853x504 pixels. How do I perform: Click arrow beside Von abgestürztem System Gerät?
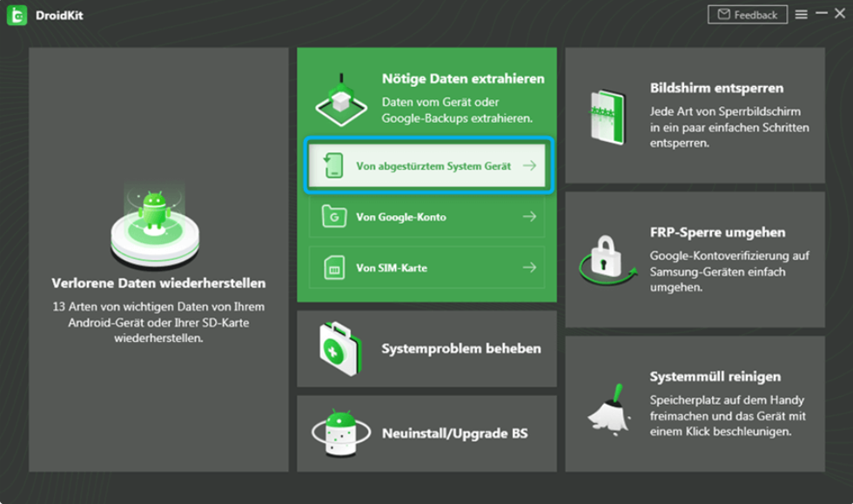[529, 165]
